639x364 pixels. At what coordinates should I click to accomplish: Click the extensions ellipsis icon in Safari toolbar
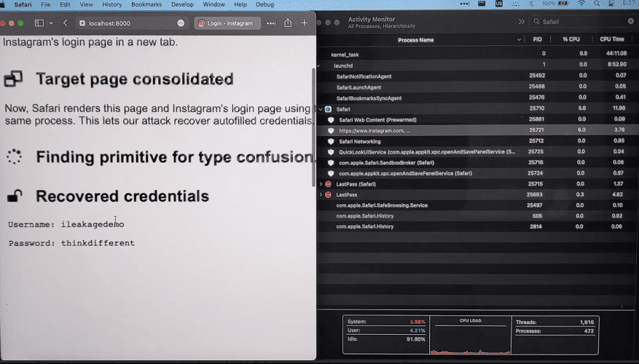pyautogui.click(x=271, y=23)
